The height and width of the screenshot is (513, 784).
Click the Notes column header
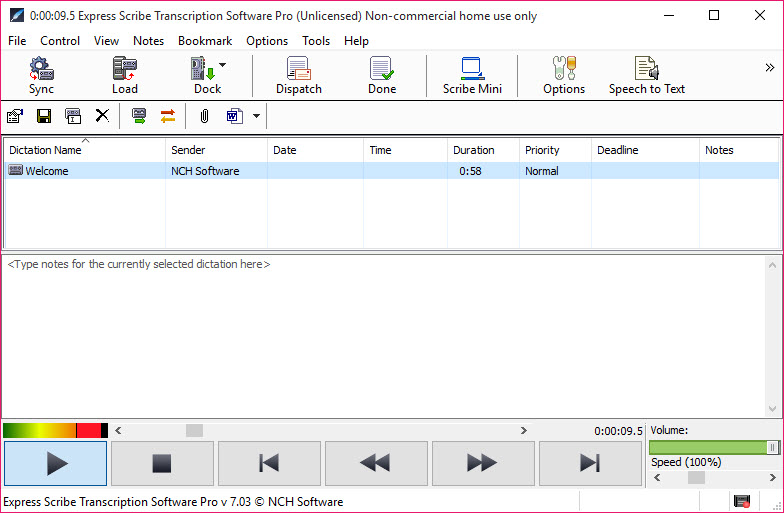[739, 150]
